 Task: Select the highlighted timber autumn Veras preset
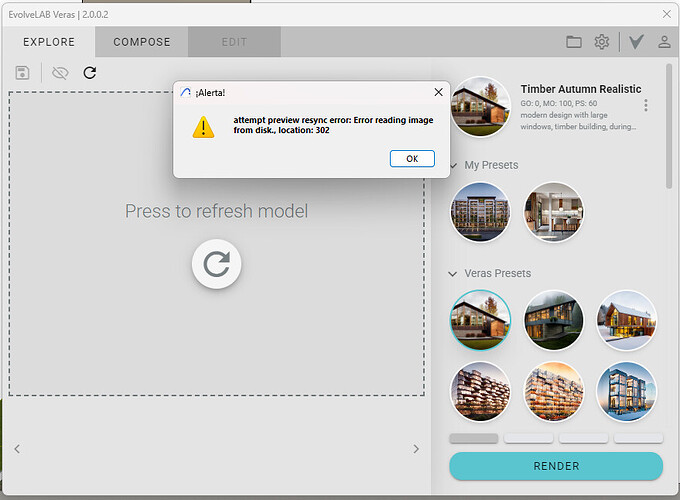point(480,320)
